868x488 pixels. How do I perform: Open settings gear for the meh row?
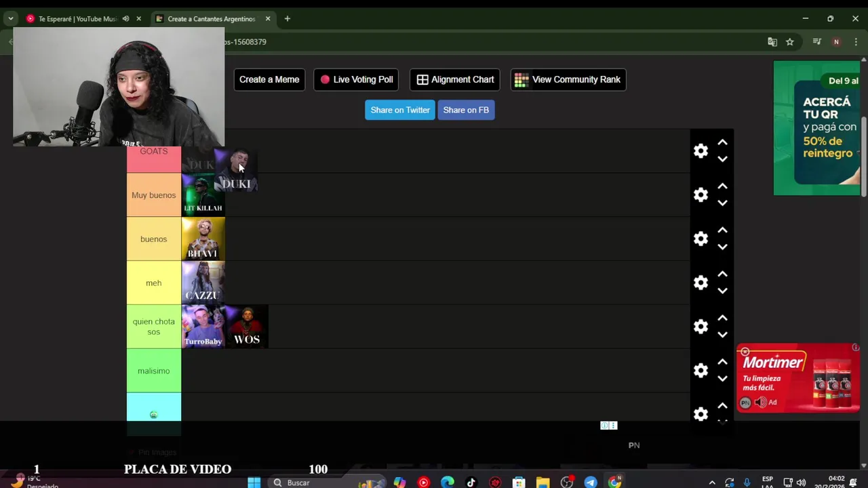pos(701,283)
